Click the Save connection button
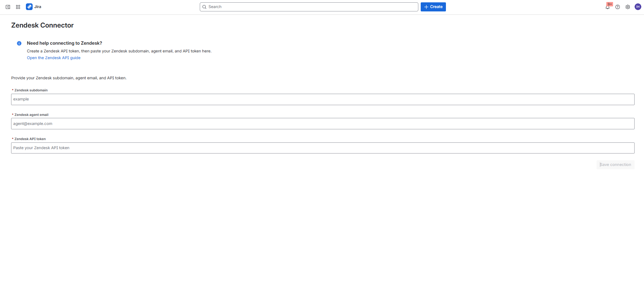This screenshot has height=304, width=644. click(615, 165)
